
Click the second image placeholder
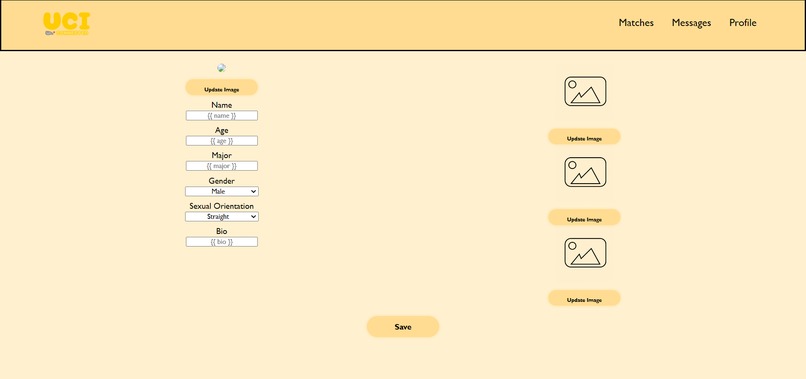pyautogui.click(x=585, y=172)
